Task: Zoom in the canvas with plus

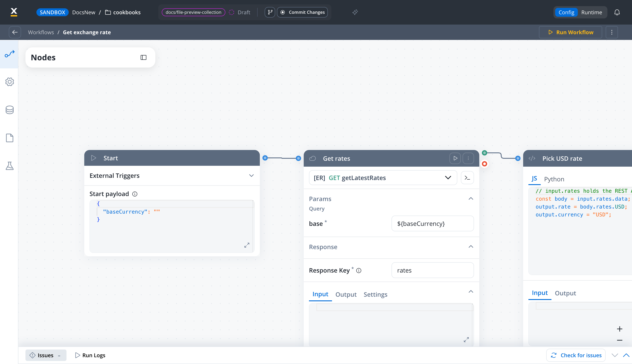Action: (x=619, y=329)
